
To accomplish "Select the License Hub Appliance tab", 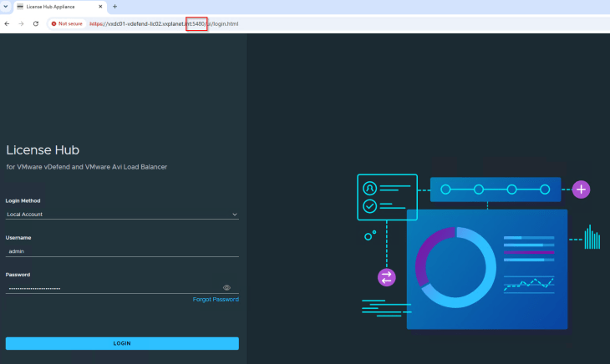I will click(x=59, y=7).
